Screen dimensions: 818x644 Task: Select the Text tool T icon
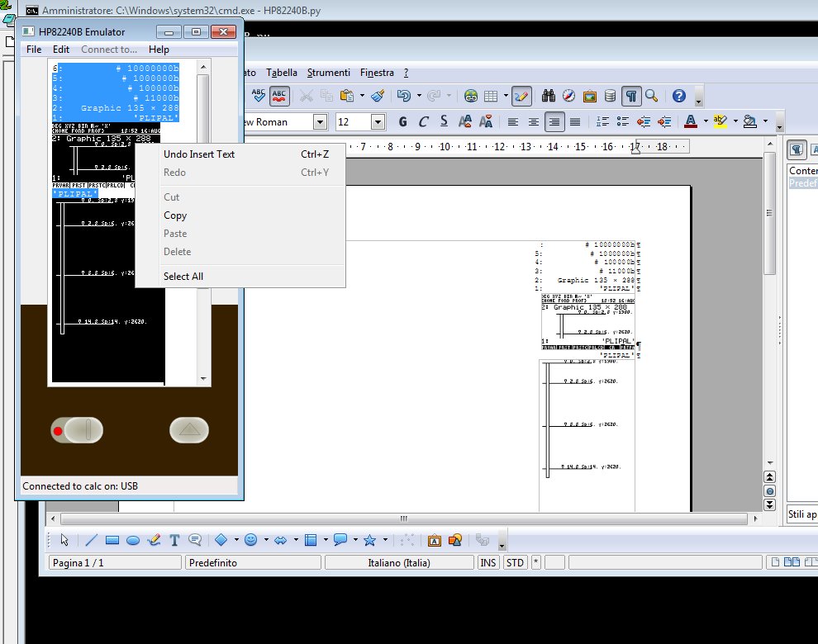(x=174, y=540)
